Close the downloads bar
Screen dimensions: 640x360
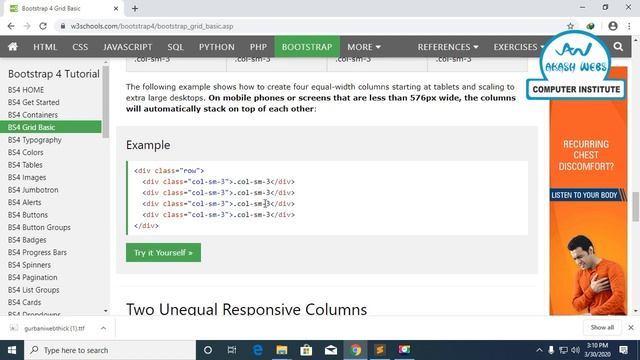pos(631,327)
